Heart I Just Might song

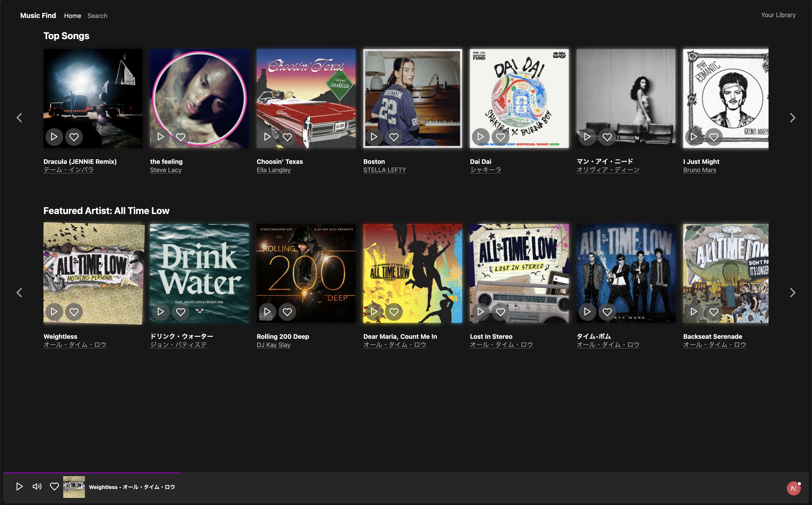[x=714, y=137]
